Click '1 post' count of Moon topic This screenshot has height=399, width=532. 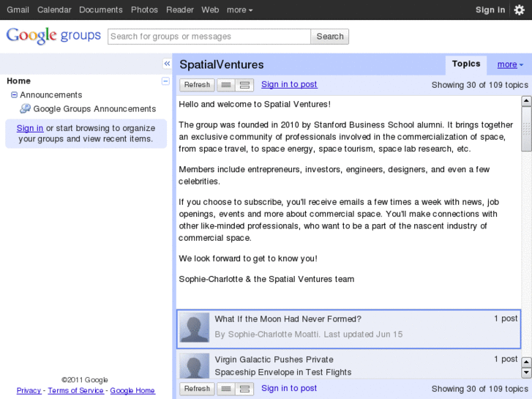tap(506, 318)
